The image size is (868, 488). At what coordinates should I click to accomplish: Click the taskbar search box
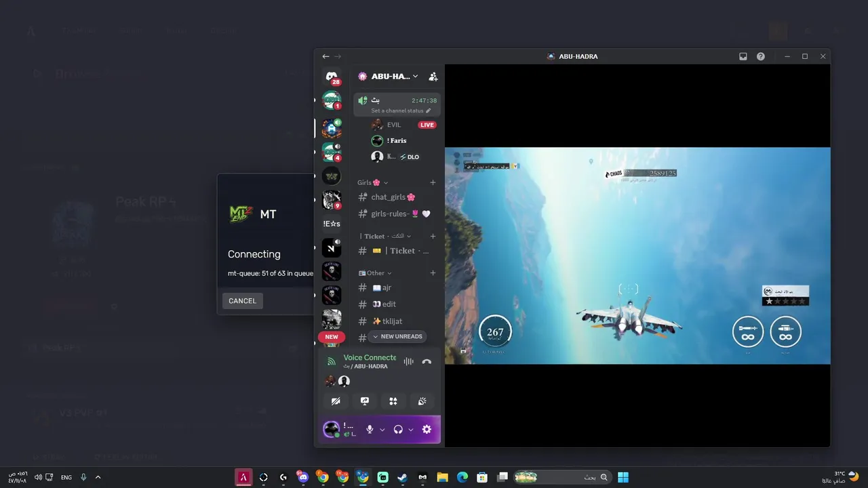[561, 477]
